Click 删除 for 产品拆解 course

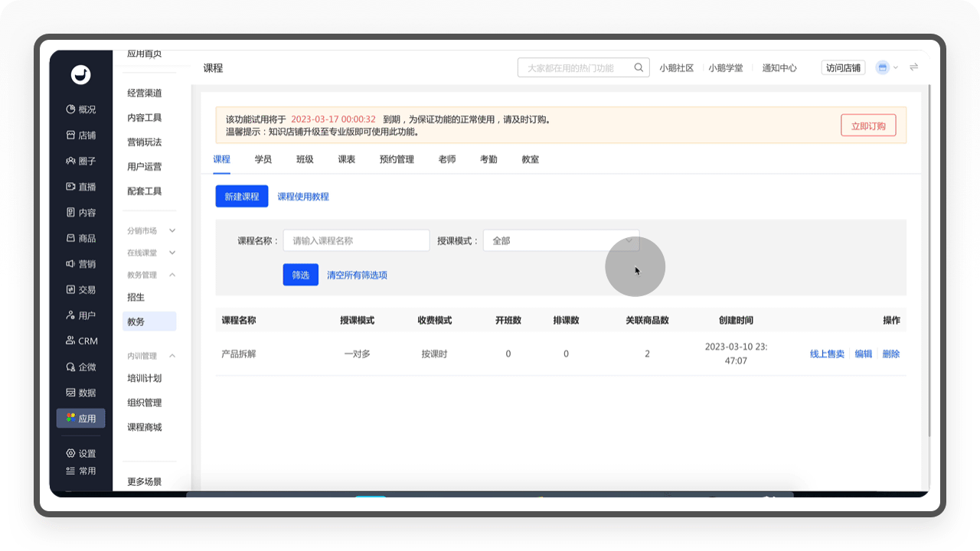(891, 354)
